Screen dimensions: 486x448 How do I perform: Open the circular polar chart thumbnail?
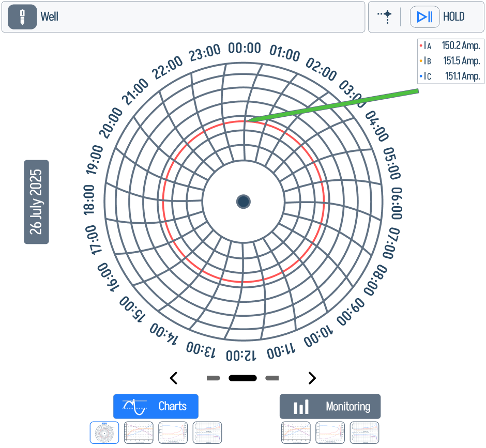104,432
